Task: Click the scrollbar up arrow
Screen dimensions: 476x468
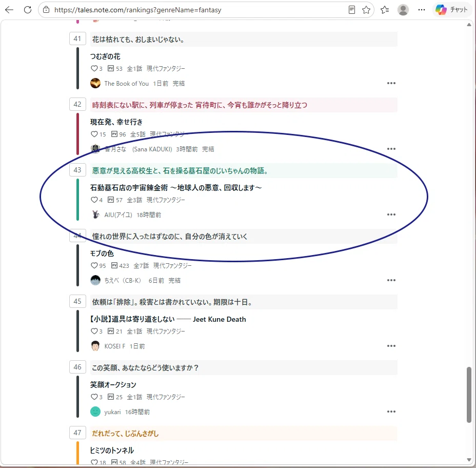Action: point(469,25)
